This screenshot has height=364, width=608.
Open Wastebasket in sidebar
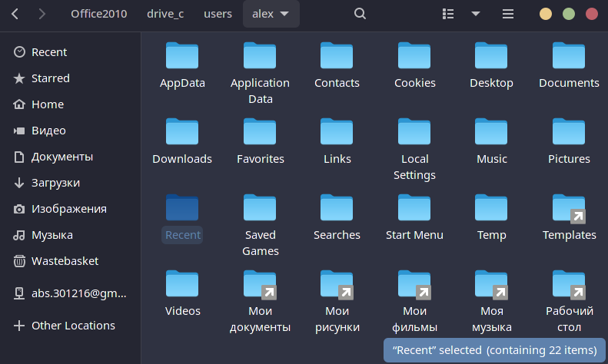click(65, 261)
